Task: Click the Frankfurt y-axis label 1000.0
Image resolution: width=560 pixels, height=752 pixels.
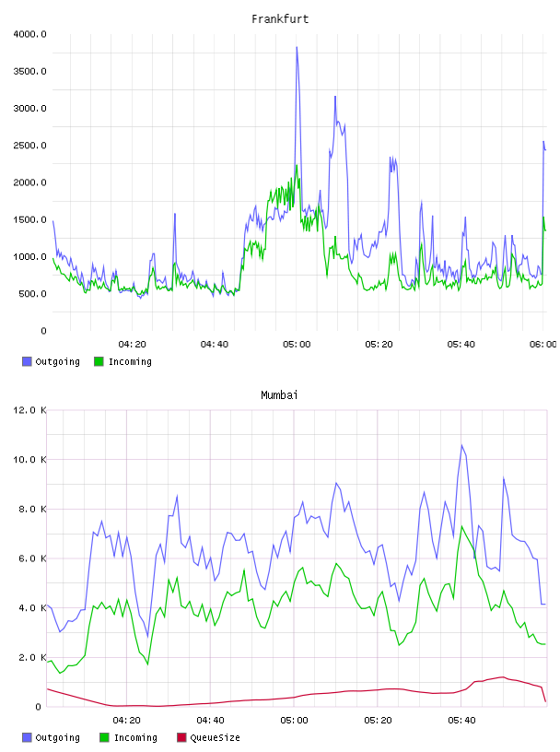Action: 29,256
